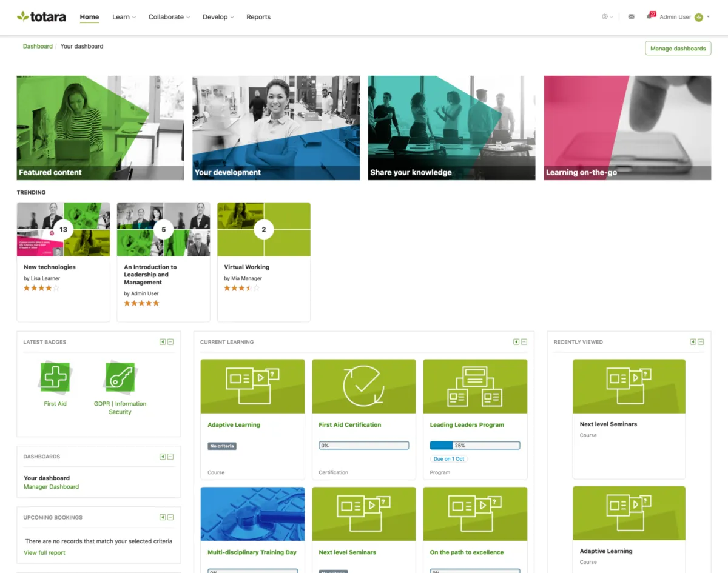Open First Aid badge text link
This screenshot has height=573, width=728.
pyautogui.click(x=55, y=404)
